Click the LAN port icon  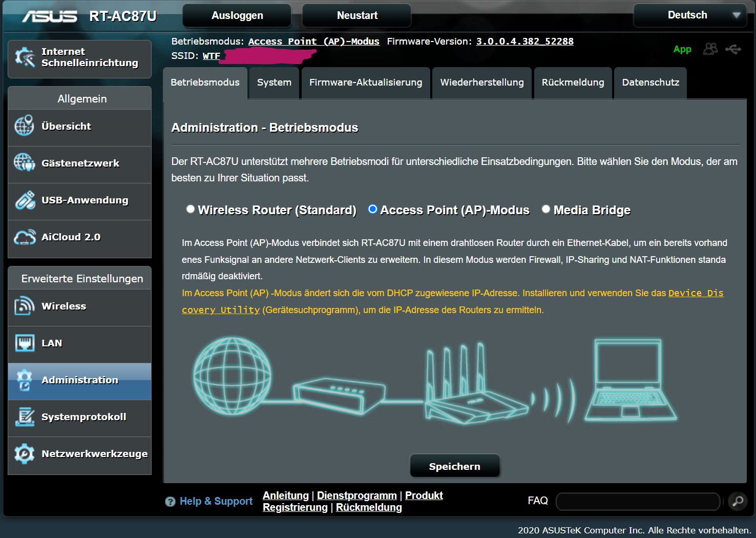[25, 343]
